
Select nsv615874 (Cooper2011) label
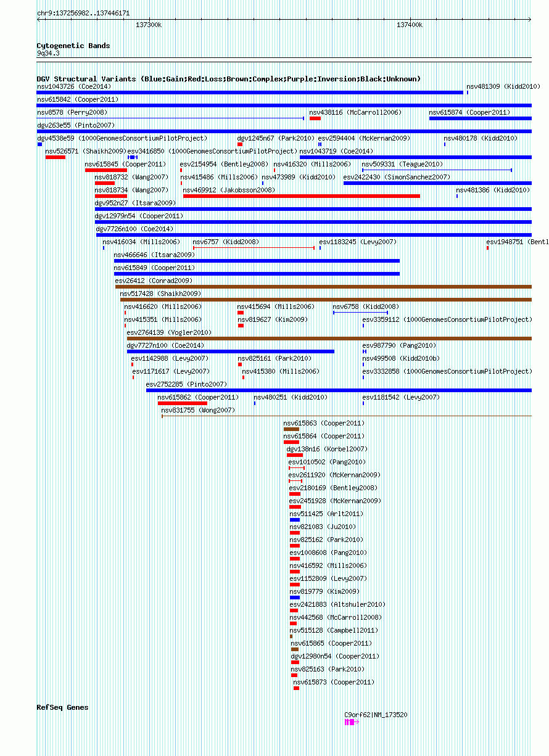(x=469, y=113)
